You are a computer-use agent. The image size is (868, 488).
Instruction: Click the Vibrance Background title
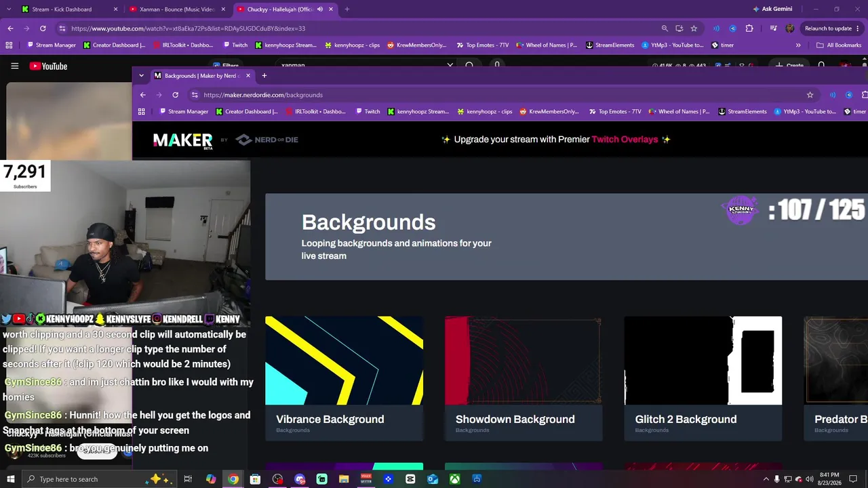[330, 420]
